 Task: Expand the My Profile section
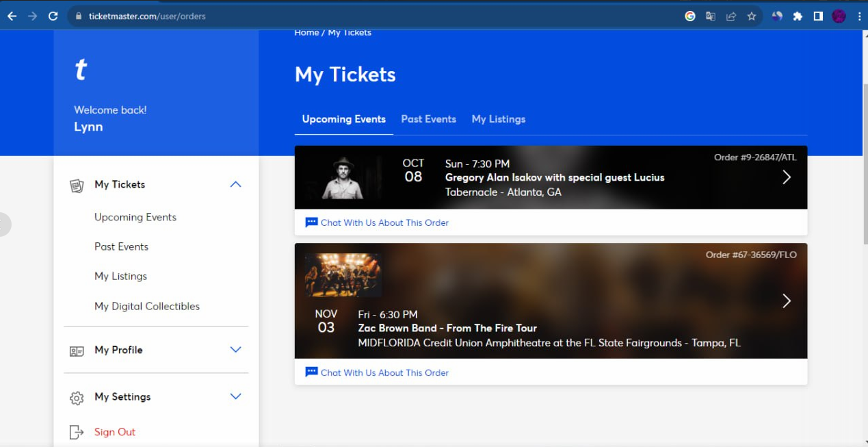tap(235, 350)
